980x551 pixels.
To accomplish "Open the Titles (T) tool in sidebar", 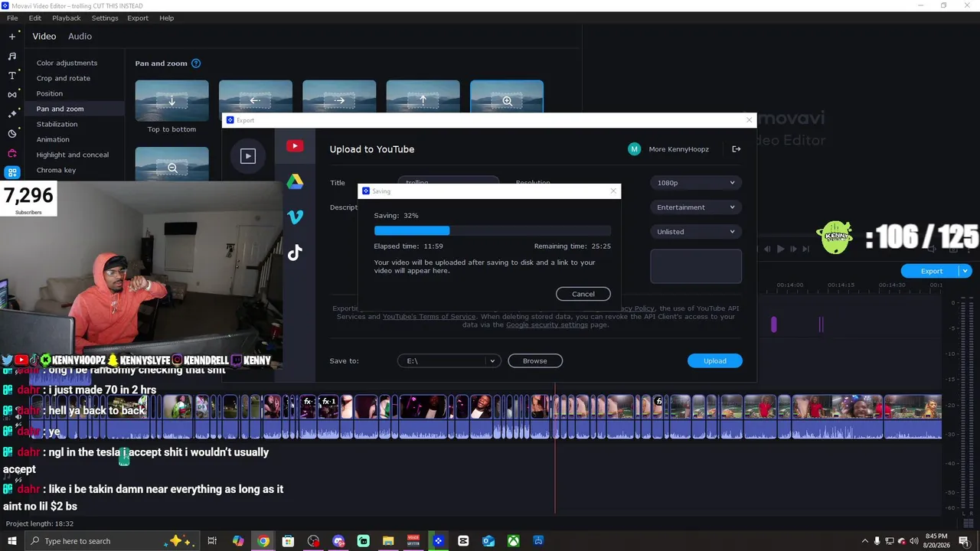I will pos(12,76).
